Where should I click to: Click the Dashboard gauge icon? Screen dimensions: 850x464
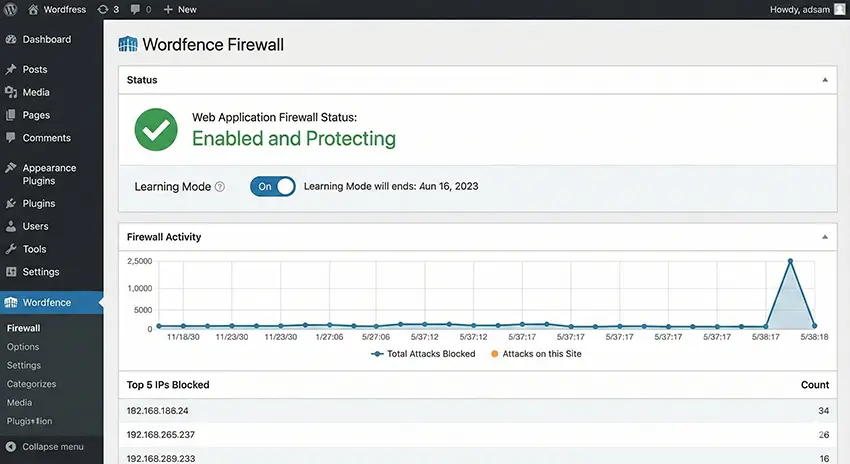tap(11, 39)
